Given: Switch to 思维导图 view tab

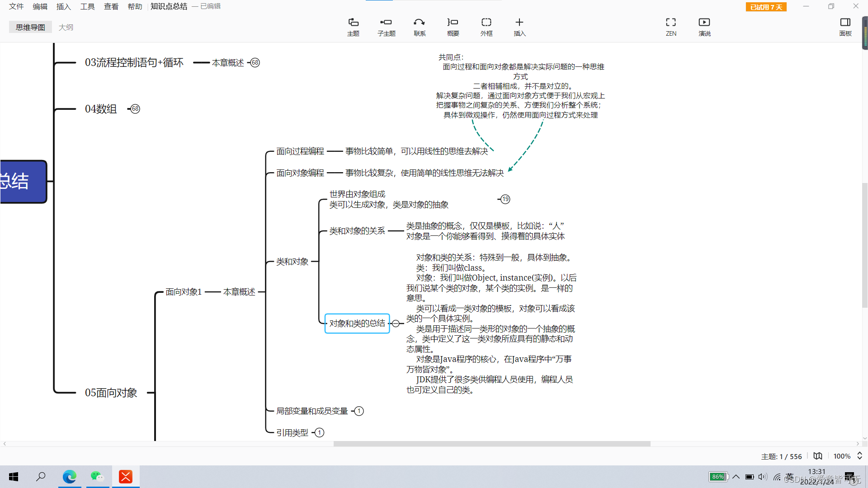Looking at the screenshot, I should pyautogui.click(x=30, y=27).
